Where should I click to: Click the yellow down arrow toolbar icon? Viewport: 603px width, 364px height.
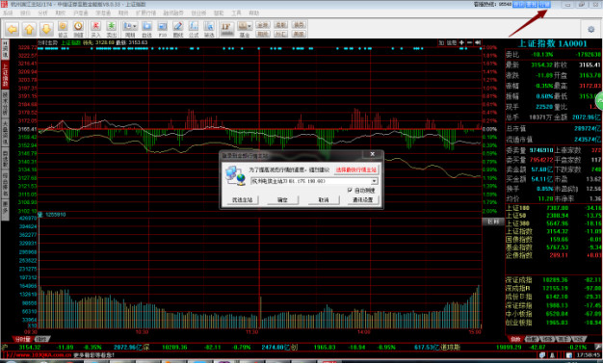[46, 29]
